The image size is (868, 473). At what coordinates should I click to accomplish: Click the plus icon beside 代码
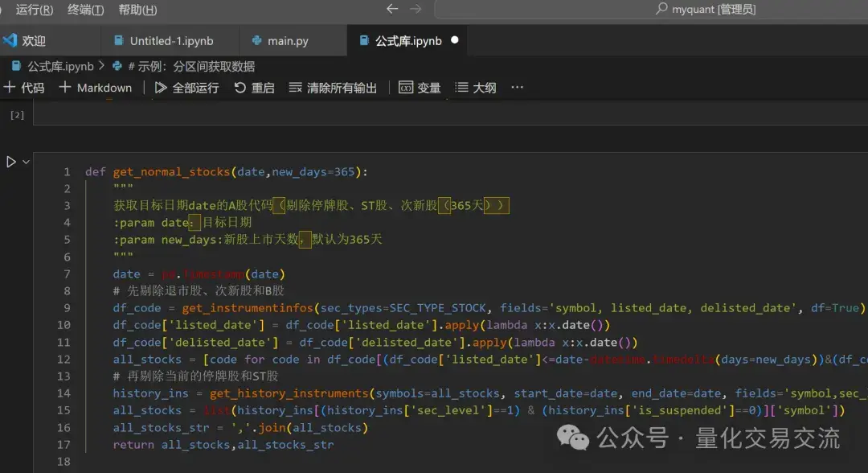(x=10, y=87)
